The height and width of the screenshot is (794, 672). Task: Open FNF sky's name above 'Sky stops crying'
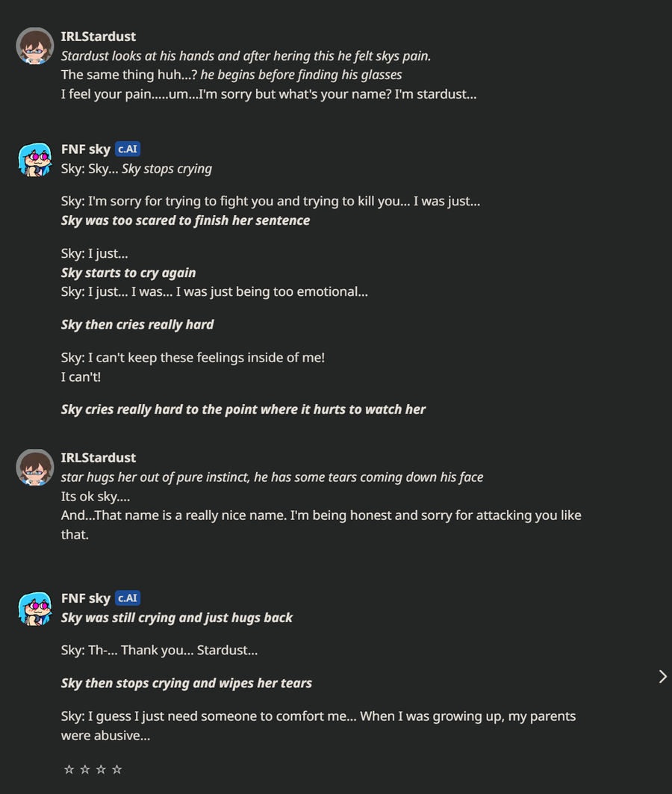tap(85, 149)
